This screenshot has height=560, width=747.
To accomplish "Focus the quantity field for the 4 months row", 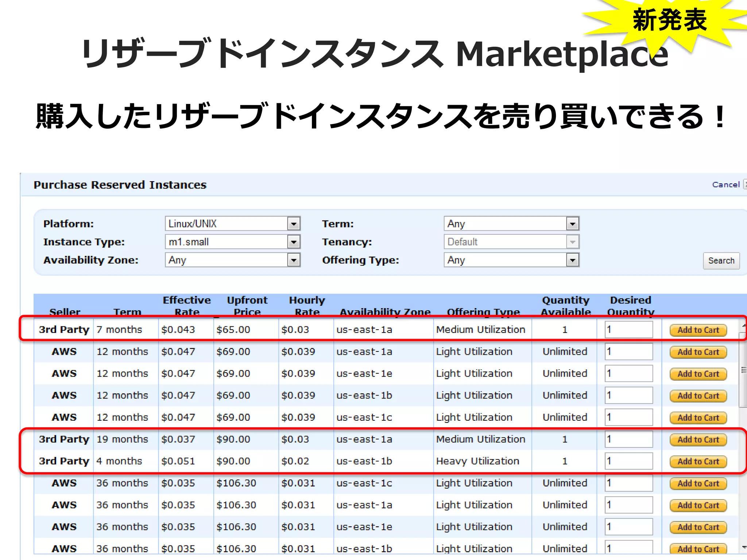I will point(629,461).
